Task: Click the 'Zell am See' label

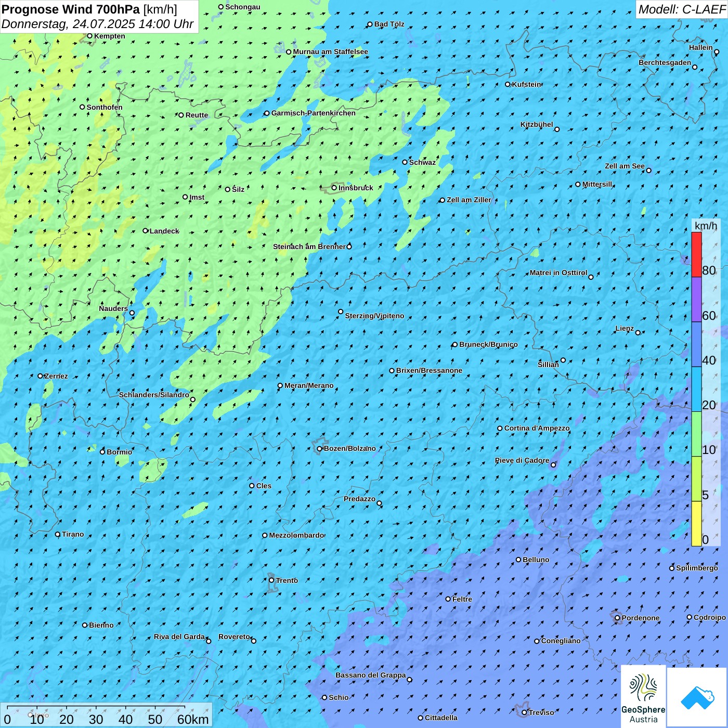Action: (625, 166)
